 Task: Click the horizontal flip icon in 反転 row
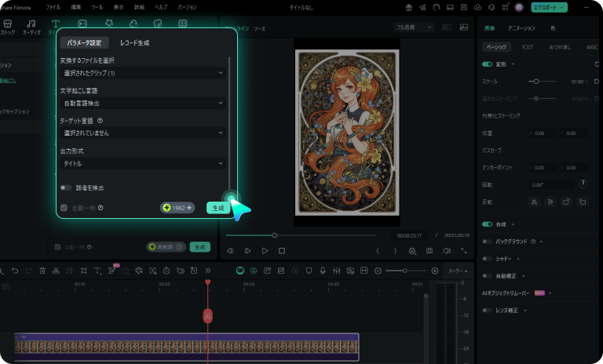click(x=534, y=202)
